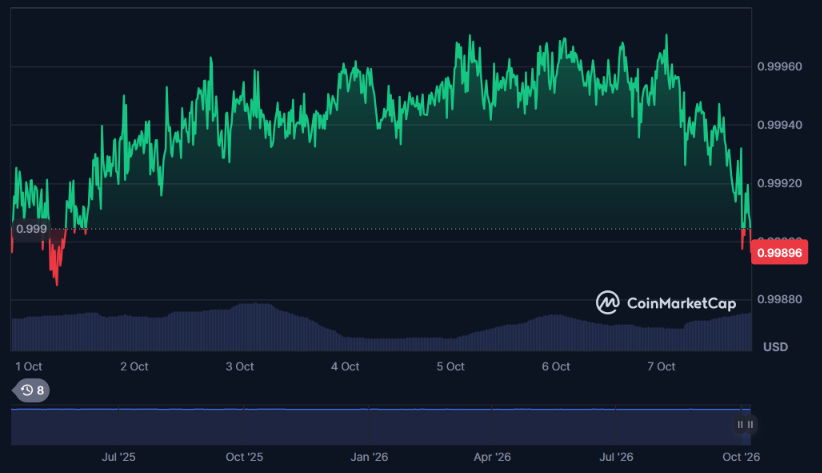
Task: Open the history events badge showing 8
Action: pos(31,390)
